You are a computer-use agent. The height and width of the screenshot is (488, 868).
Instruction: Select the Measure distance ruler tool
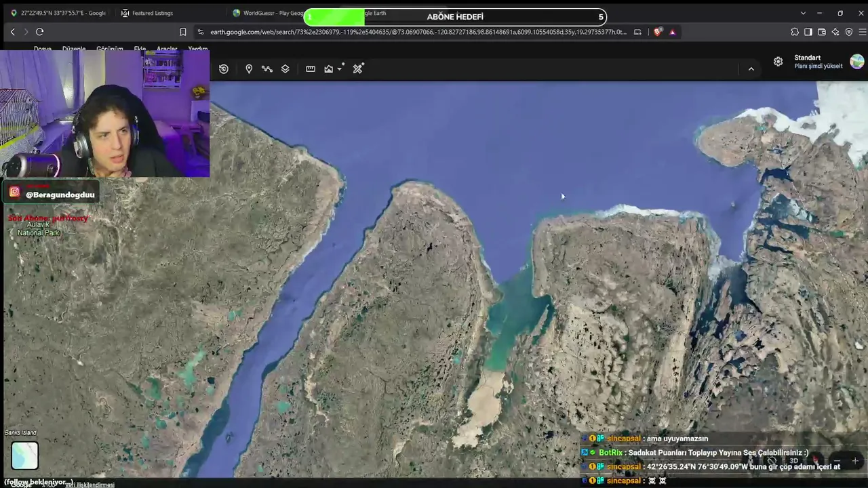pyautogui.click(x=311, y=68)
